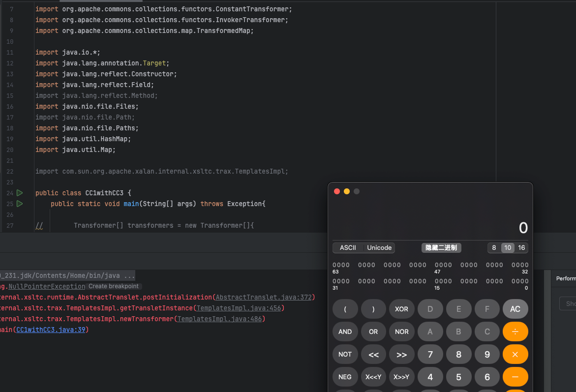Click the Calculator display showing 0
Viewport: 576px width, 392px height.
pyautogui.click(x=523, y=228)
